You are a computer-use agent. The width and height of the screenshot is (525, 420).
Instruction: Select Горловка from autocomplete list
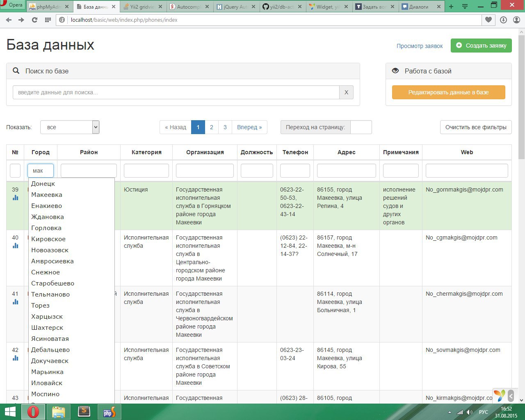[71, 228]
